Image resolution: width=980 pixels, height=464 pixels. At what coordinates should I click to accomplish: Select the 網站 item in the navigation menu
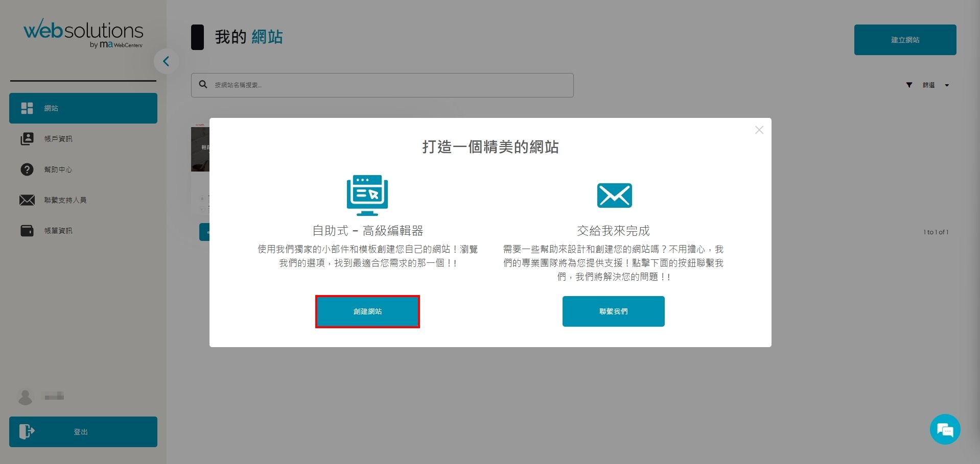[x=51, y=108]
